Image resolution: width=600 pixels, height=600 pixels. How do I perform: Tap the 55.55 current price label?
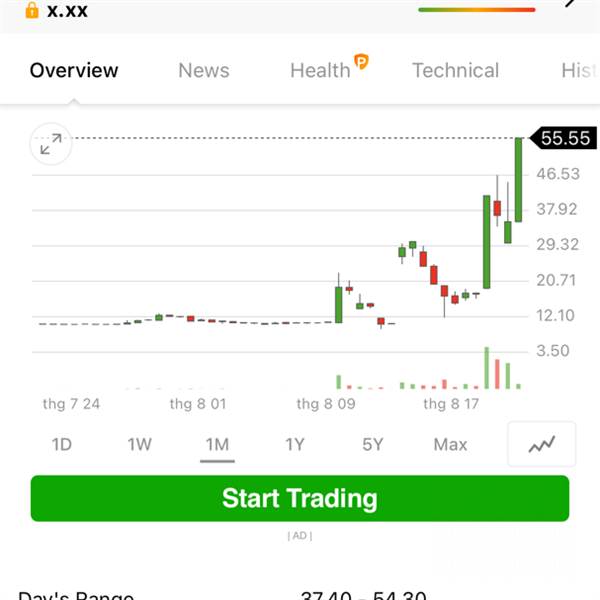[x=563, y=138]
